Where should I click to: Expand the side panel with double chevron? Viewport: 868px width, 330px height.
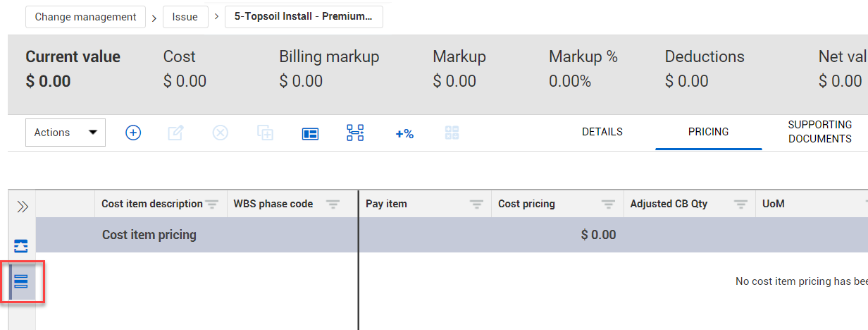[x=23, y=207]
